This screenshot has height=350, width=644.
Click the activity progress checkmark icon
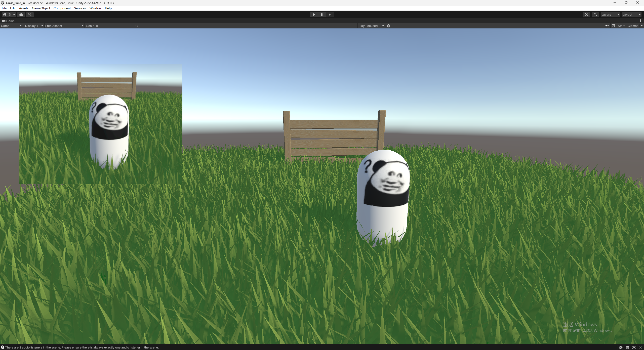point(640,347)
